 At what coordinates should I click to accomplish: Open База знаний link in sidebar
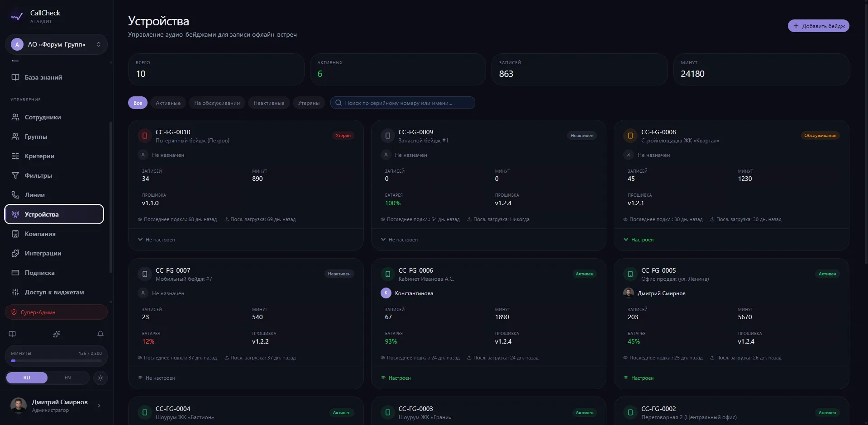click(x=54, y=77)
